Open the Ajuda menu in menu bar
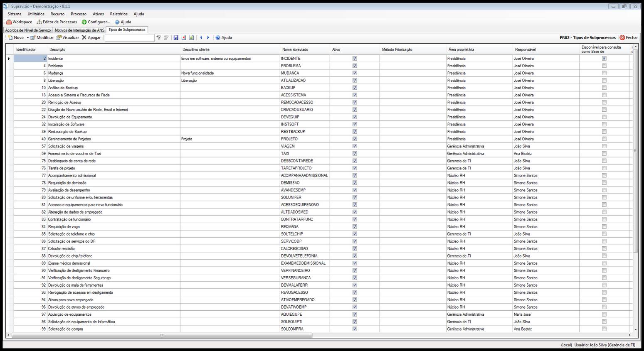This screenshot has width=644, height=351. click(139, 14)
